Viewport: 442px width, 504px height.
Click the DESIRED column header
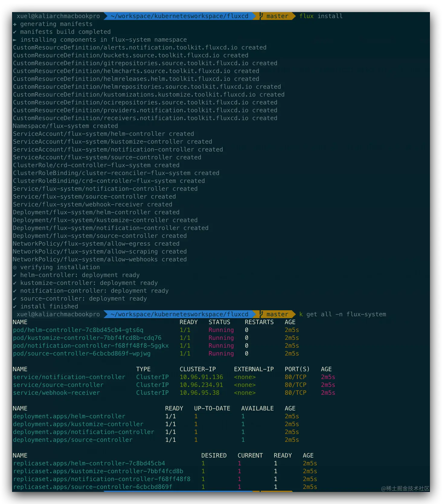point(214,455)
